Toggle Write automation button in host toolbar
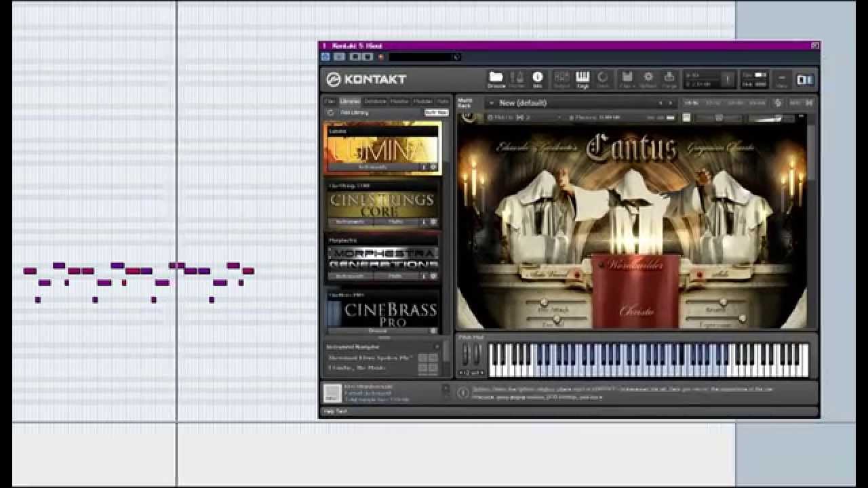Screen dimensions: 868x488 (x=368, y=57)
